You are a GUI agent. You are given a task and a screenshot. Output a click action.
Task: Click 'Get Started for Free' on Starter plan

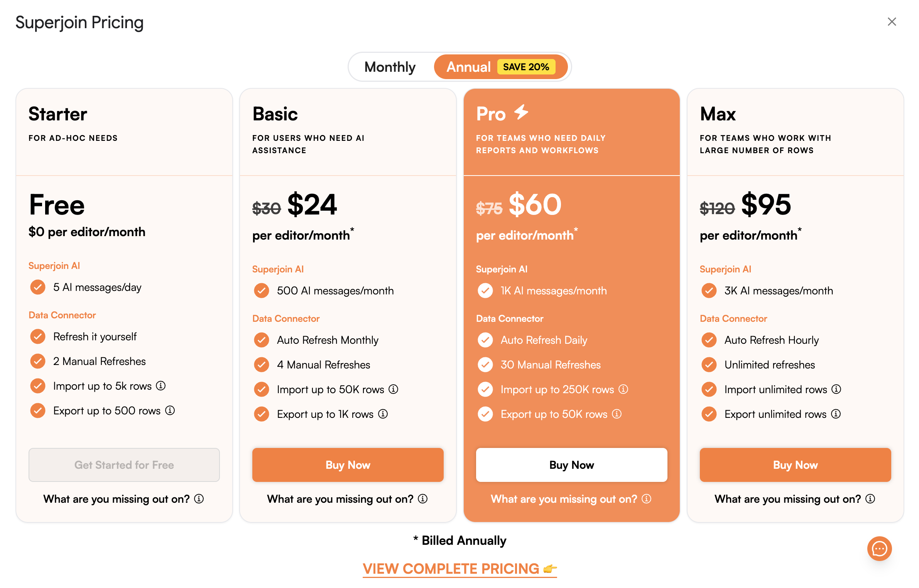click(124, 465)
